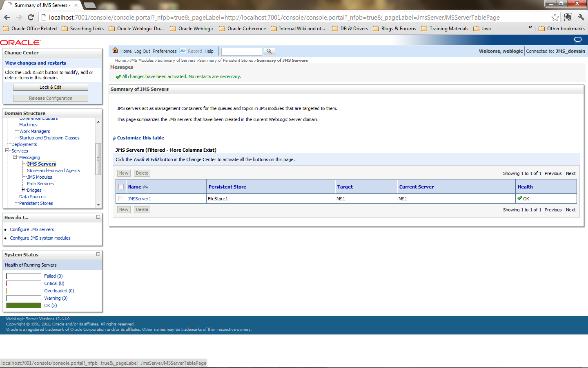Click the banner collapse icon at top right
The height and width of the screenshot is (368, 588).
point(577,40)
